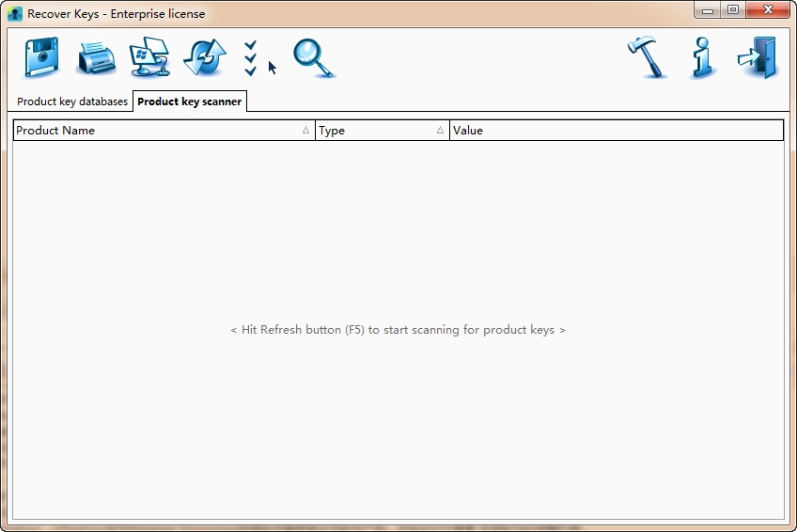The width and height of the screenshot is (797, 532).
Task: Click the Value column header
Action: tap(617, 130)
